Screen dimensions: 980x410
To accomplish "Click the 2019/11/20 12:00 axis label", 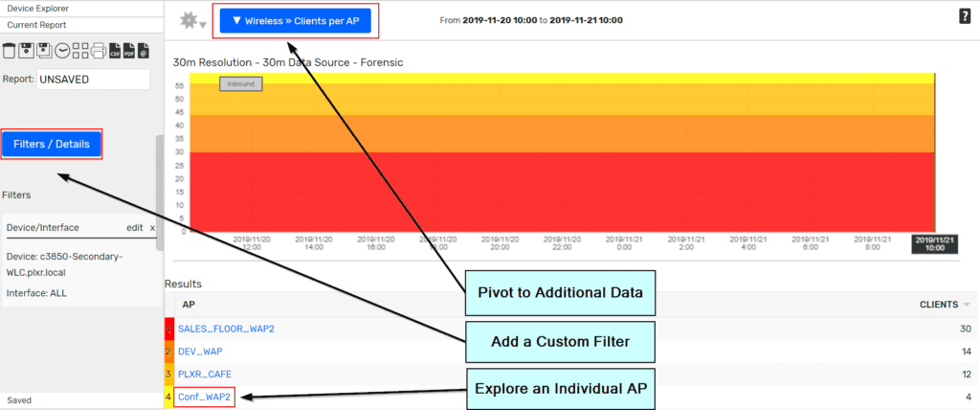I will click(x=252, y=243).
